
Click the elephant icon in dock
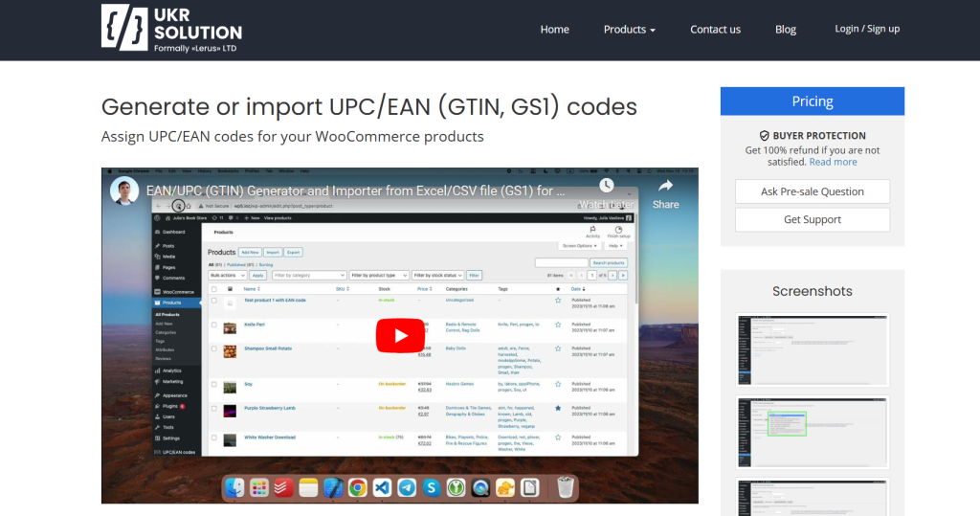[x=505, y=488]
